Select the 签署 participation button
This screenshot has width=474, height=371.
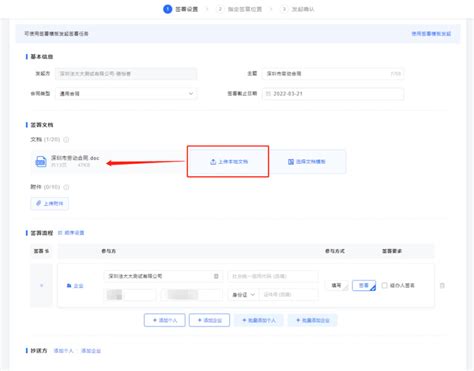(364, 285)
